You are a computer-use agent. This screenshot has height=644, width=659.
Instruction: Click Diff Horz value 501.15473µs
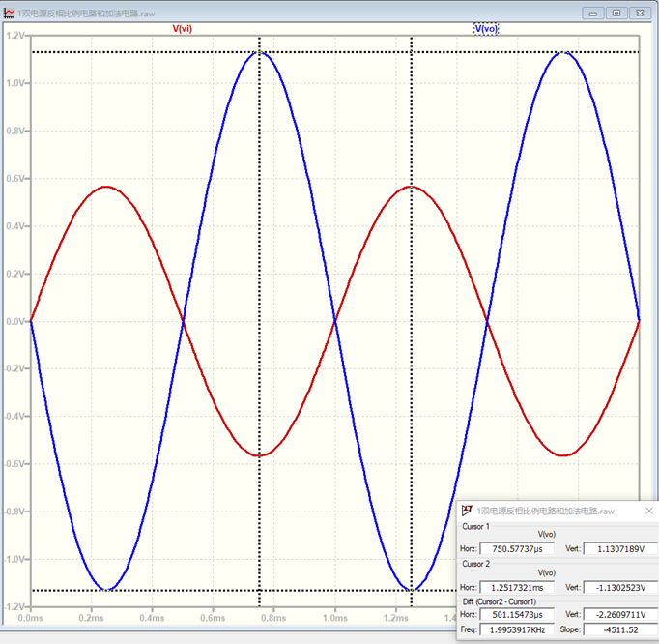(517, 614)
